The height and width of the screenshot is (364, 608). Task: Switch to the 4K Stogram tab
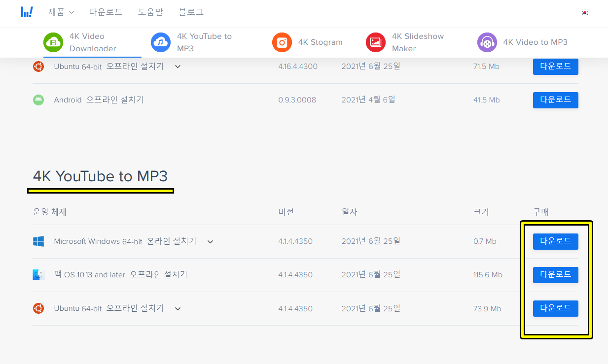coord(308,42)
